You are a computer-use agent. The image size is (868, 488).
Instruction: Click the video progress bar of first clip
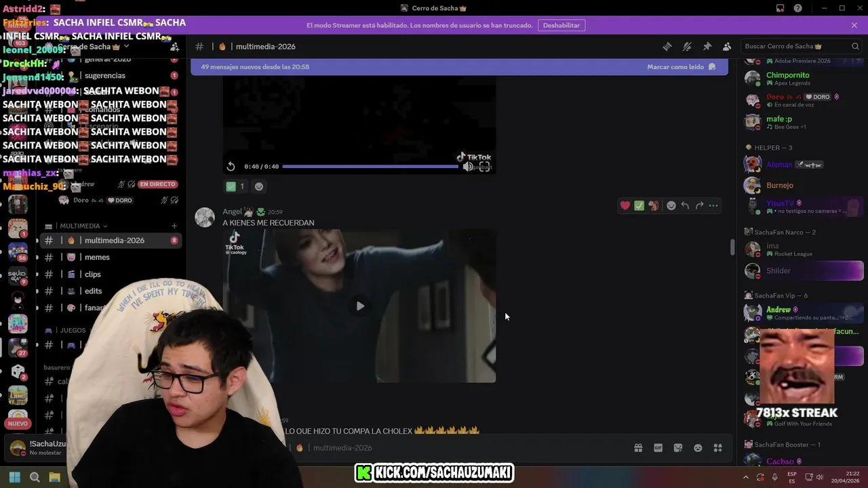[x=370, y=167]
